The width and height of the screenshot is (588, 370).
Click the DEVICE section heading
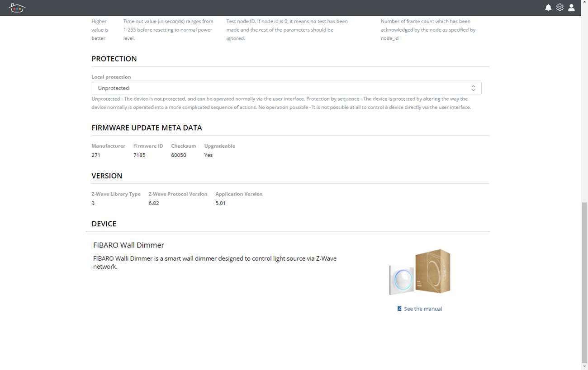[104, 224]
